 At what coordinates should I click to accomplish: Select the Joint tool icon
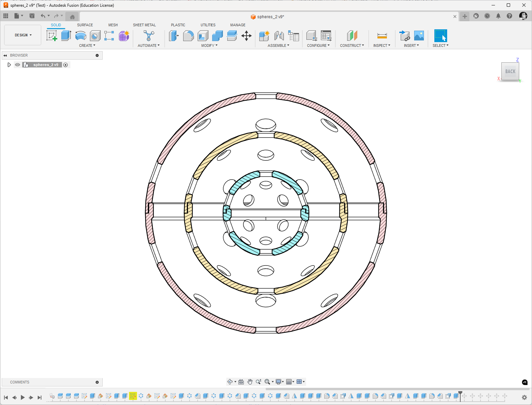click(279, 36)
